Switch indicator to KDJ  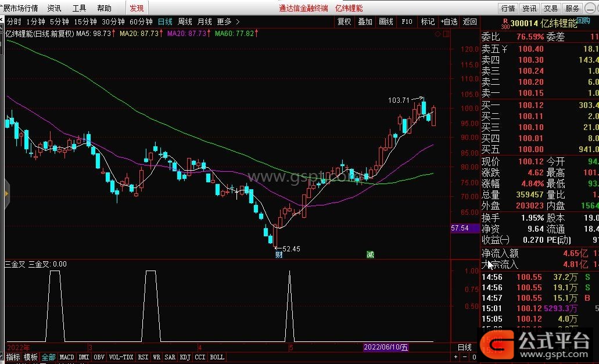(185, 357)
